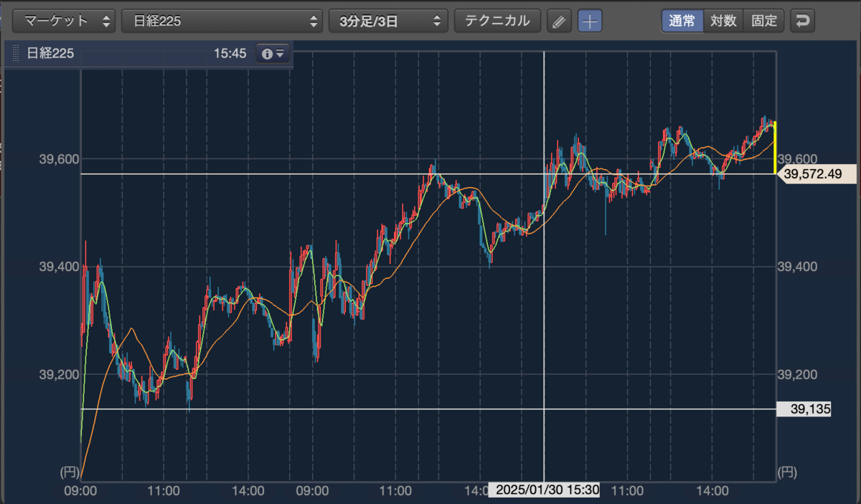The width and height of the screenshot is (861, 504).
Task: Click the 日経225 title in chart header
Action: pyautogui.click(x=50, y=54)
